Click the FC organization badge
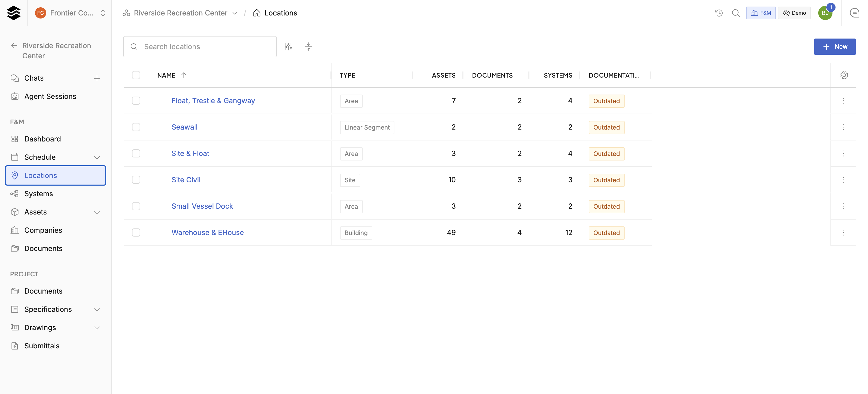The width and height of the screenshot is (868, 394). click(40, 13)
